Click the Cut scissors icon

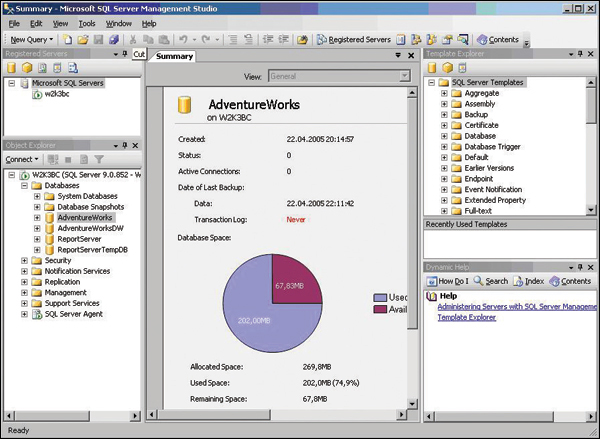click(133, 39)
